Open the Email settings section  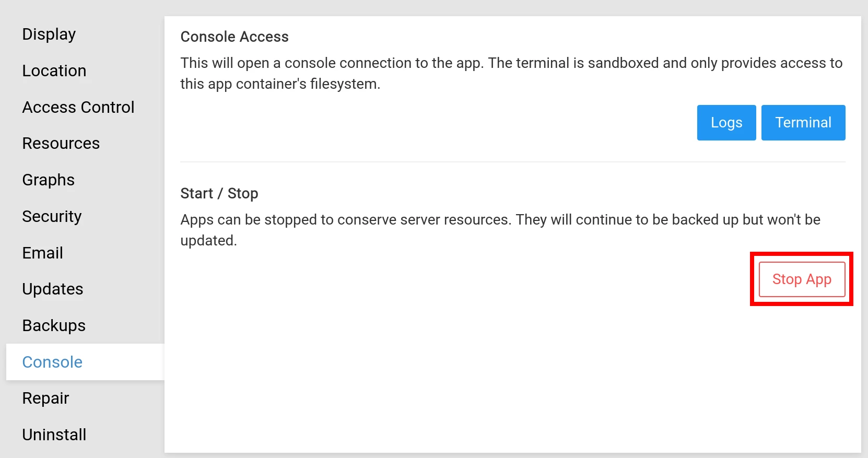coord(43,253)
